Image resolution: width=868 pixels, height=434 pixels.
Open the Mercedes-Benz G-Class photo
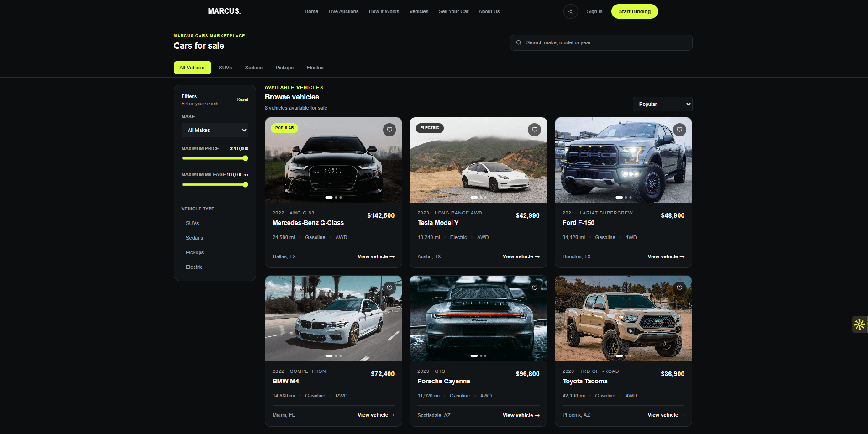click(x=333, y=160)
